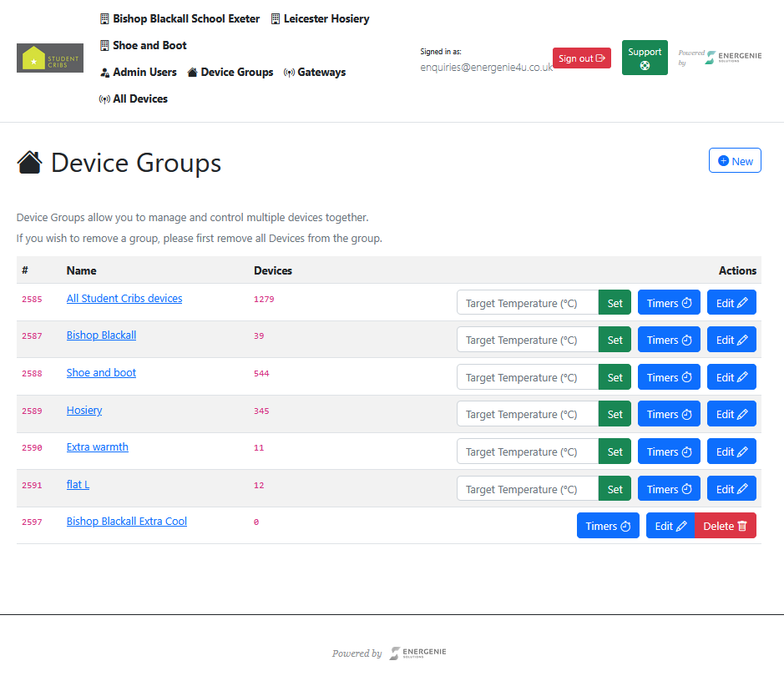Click the Actions column header
Screen dimensions: 784x681
(x=737, y=270)
